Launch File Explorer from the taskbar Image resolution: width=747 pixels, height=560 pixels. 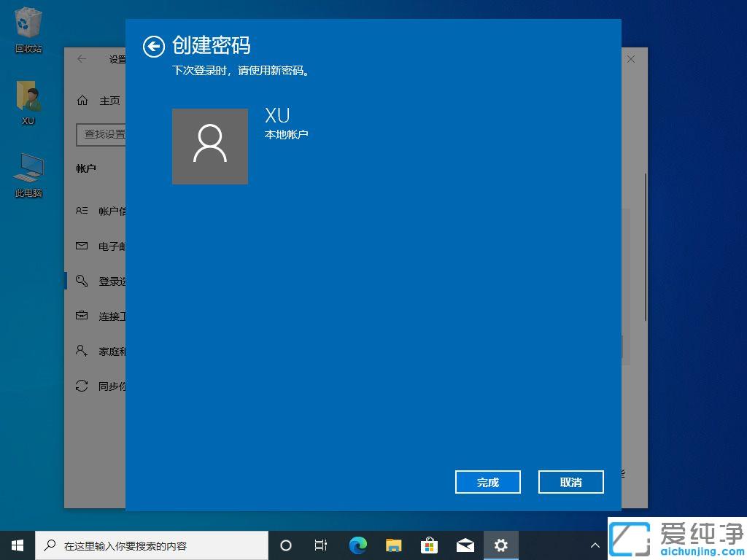[x=393, y=545]
